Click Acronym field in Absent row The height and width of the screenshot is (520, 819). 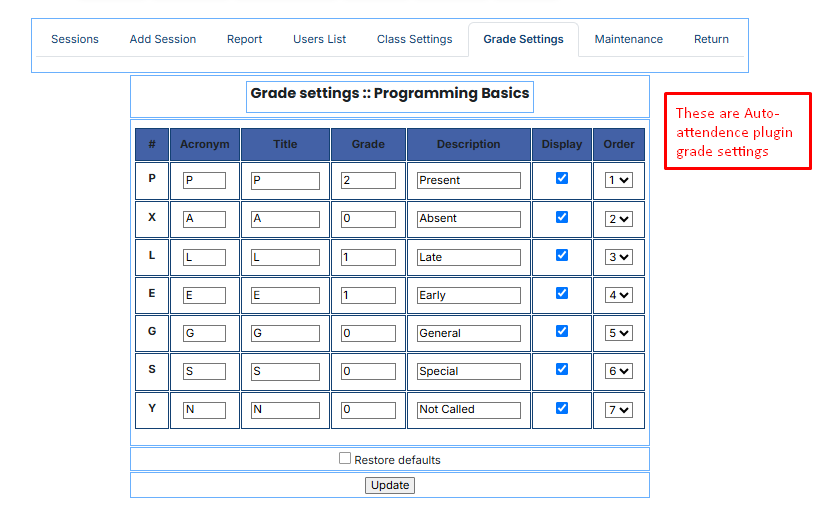coord(204,219)
